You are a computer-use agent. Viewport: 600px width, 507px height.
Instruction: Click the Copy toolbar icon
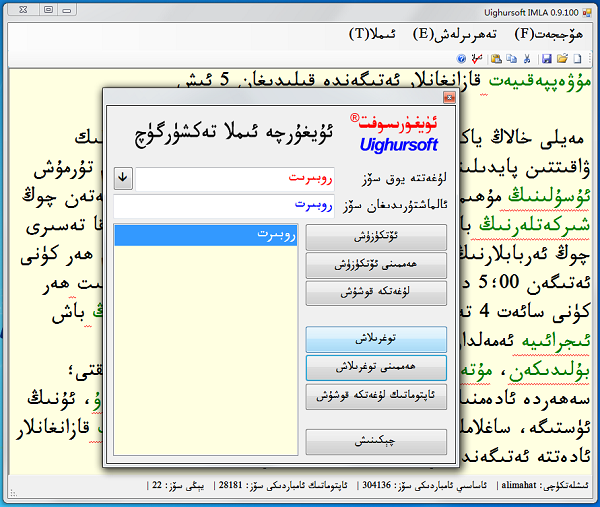coord(511,59)
